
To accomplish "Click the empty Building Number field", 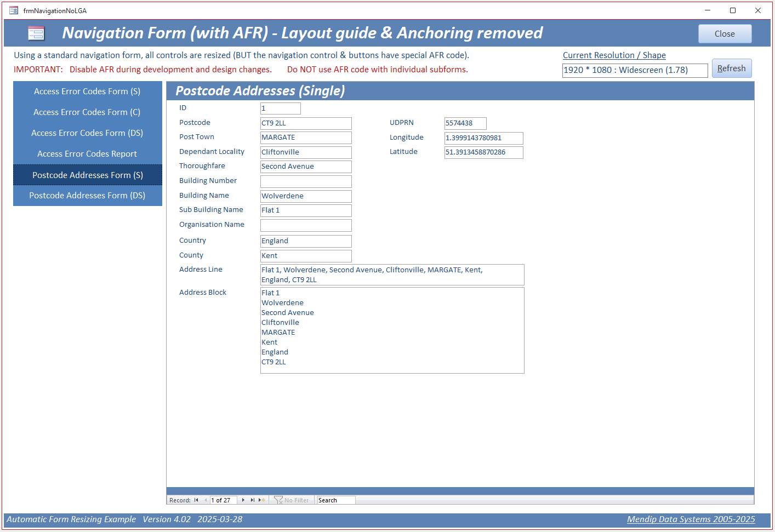I will point(306,181).
